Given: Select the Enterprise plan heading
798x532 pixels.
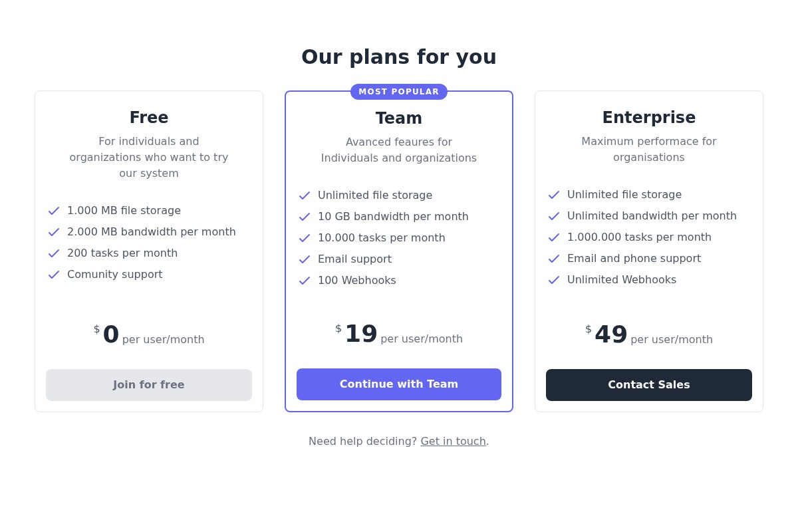Looking at the screenshot, I should click(x=649, y=118).
